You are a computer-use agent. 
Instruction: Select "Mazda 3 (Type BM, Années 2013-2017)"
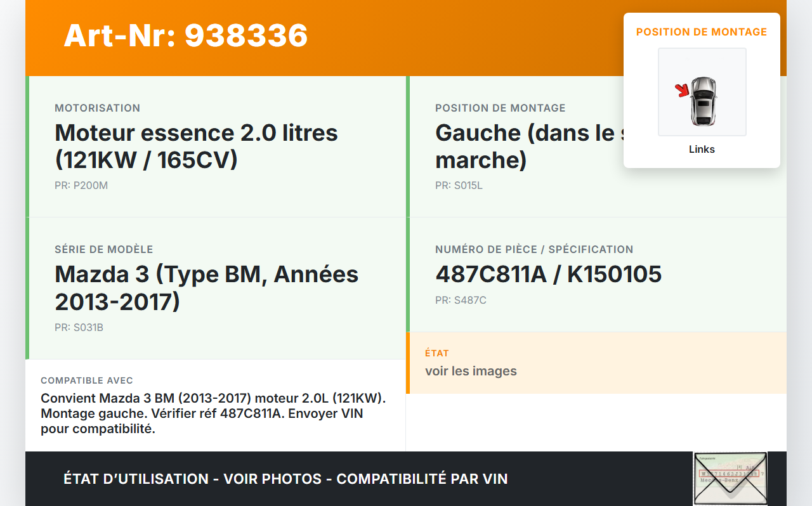[x=207, y=288]
